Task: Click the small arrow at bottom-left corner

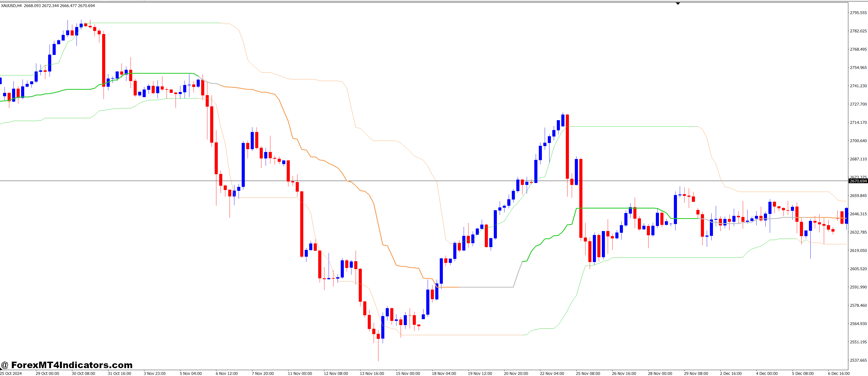Action: click(1, 369)
